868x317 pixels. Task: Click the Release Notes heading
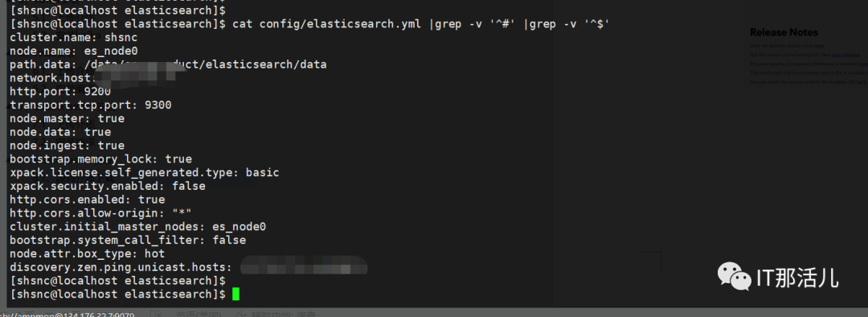(x=784, y=32)
